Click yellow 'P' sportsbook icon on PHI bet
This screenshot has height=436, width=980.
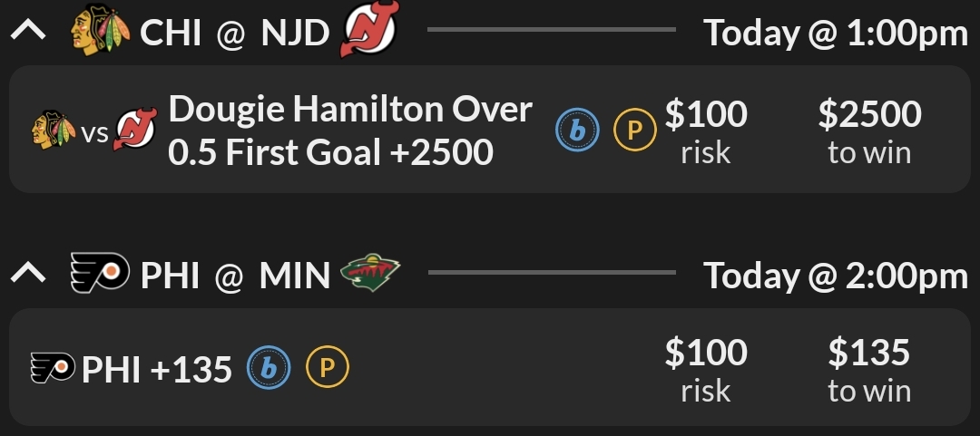[x=328, y=368]
